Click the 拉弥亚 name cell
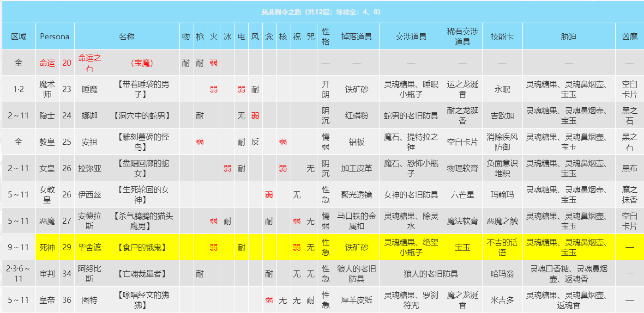The image size is (644, 313). tap(90, 168)
